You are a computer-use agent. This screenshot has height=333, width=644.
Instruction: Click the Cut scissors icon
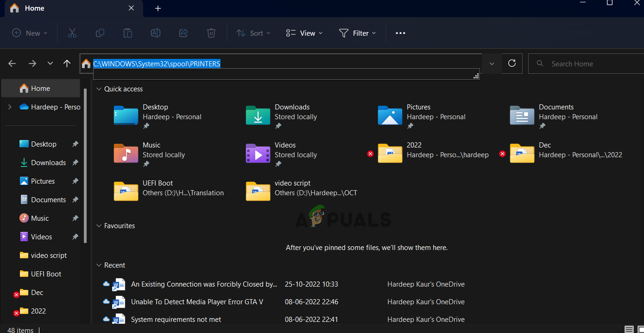pyautogui.click(x=72, y=33)
